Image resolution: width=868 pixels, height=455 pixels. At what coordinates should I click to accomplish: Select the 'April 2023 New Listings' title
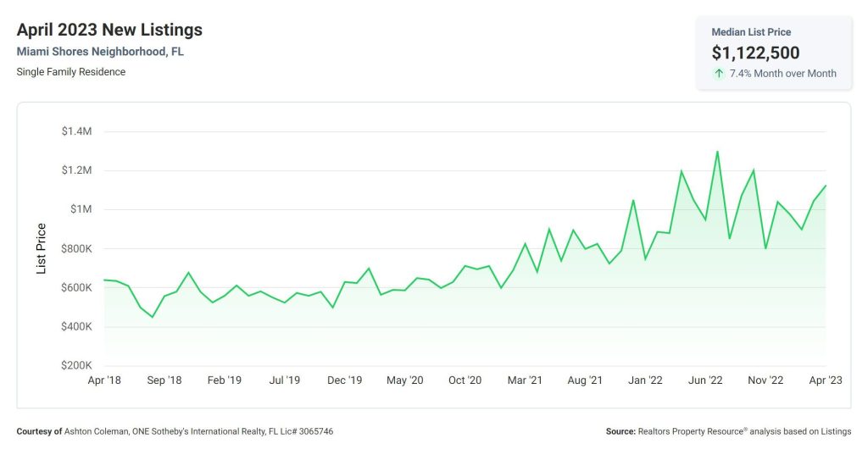click(x=109, y=30)
